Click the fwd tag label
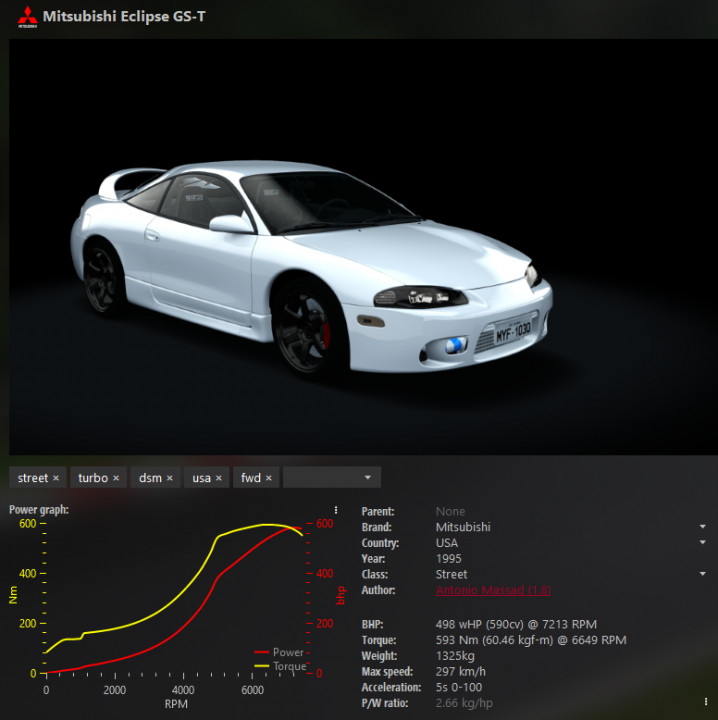 point(251,478)
